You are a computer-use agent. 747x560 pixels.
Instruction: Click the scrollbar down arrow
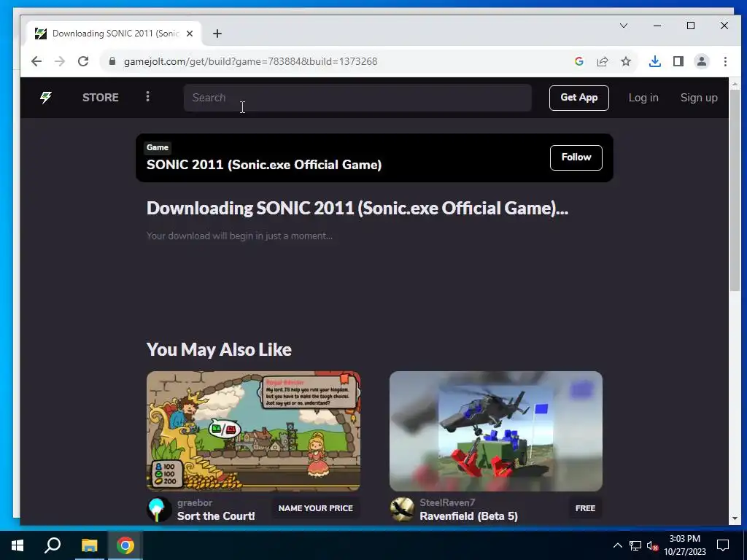(x=735, y=518)
